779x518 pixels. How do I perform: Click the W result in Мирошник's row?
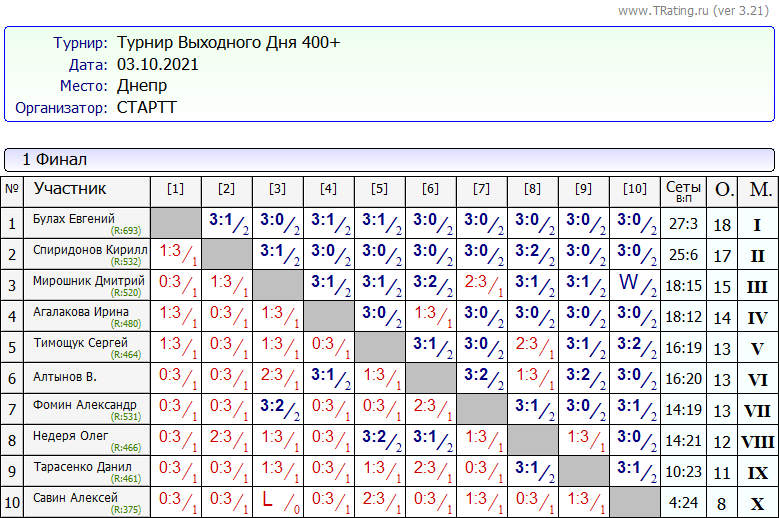[632, 284]
